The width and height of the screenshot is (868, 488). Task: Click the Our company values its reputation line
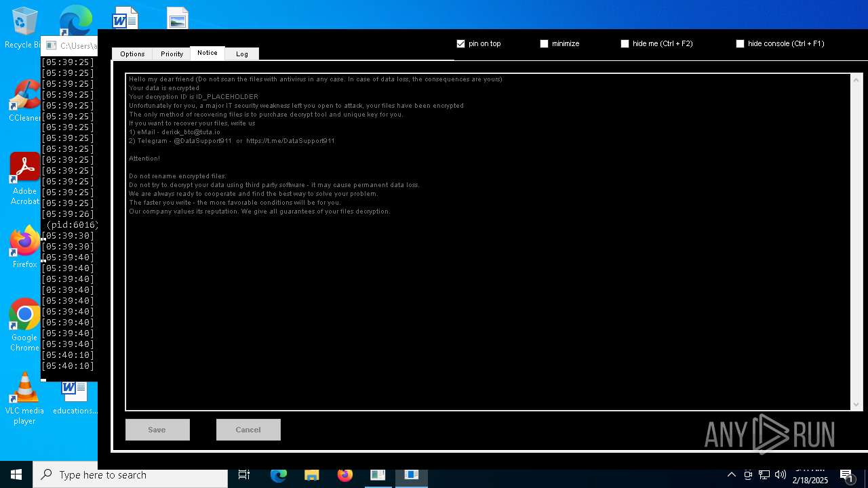[260, 211]
